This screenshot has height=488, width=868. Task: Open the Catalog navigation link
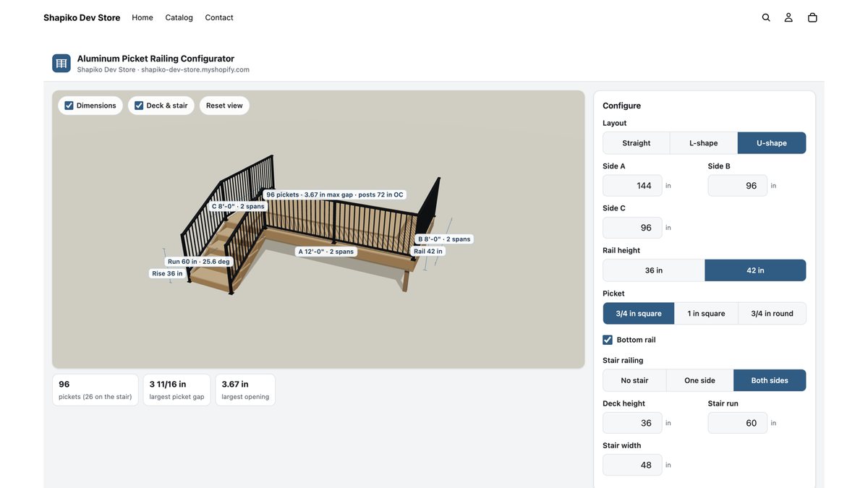coord(179,17)
